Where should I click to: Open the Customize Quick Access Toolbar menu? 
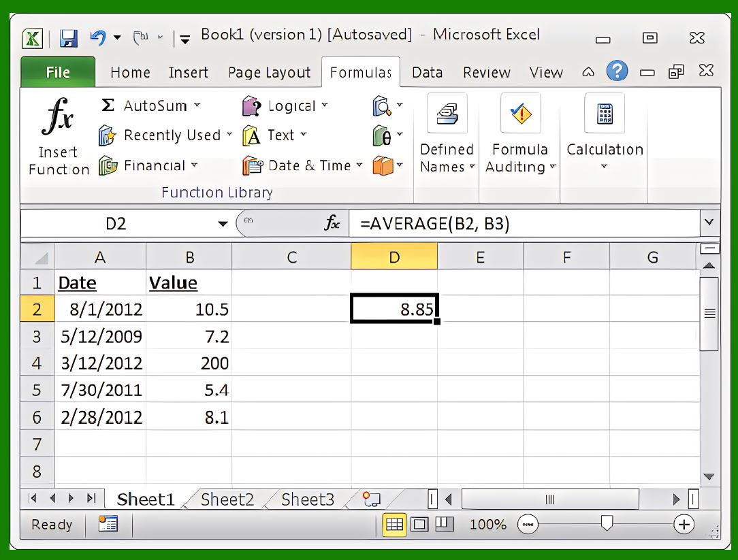(x=185, y=39)
